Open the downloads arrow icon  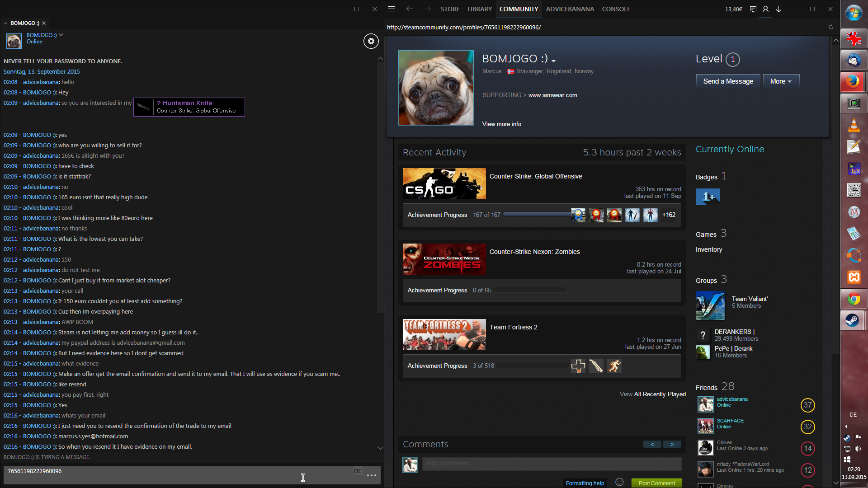tap(779, 9)
